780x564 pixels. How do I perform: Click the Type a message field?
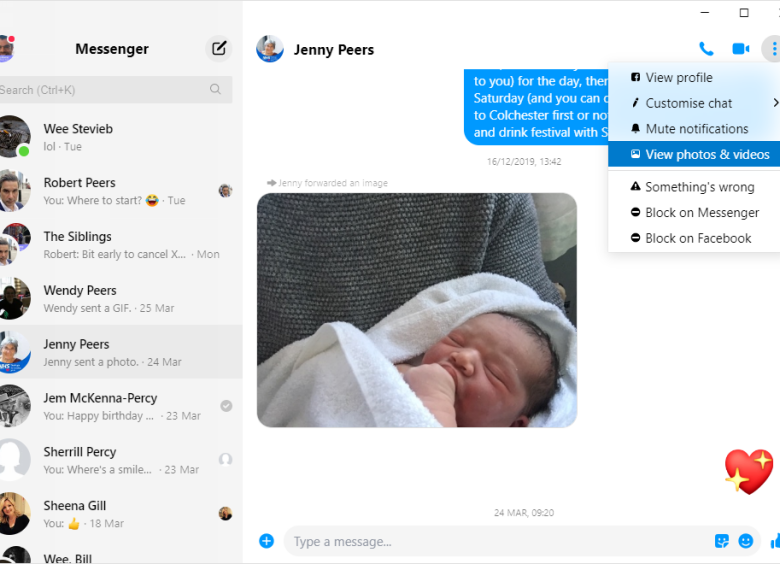coord(490,541)
